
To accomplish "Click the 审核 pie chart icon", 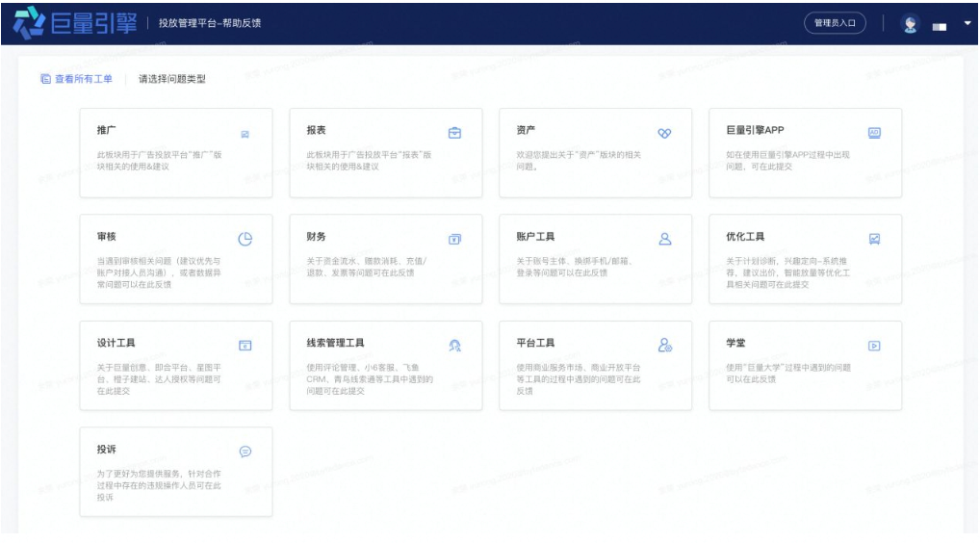I will click(x=245, y=239).
